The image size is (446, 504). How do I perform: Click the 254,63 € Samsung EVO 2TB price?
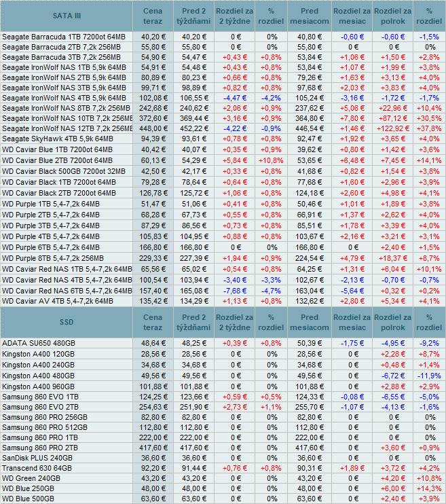pyautogui.click(x=153, y=408)
